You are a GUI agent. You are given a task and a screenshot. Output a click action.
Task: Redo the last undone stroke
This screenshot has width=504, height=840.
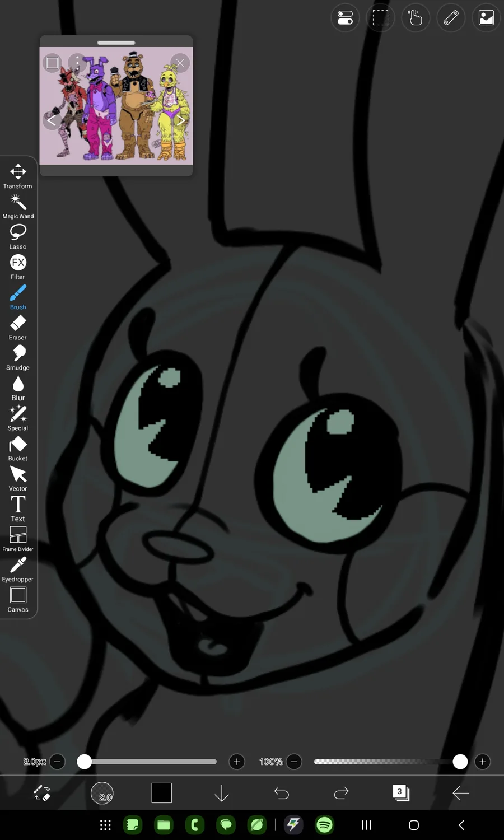(342, 793)
